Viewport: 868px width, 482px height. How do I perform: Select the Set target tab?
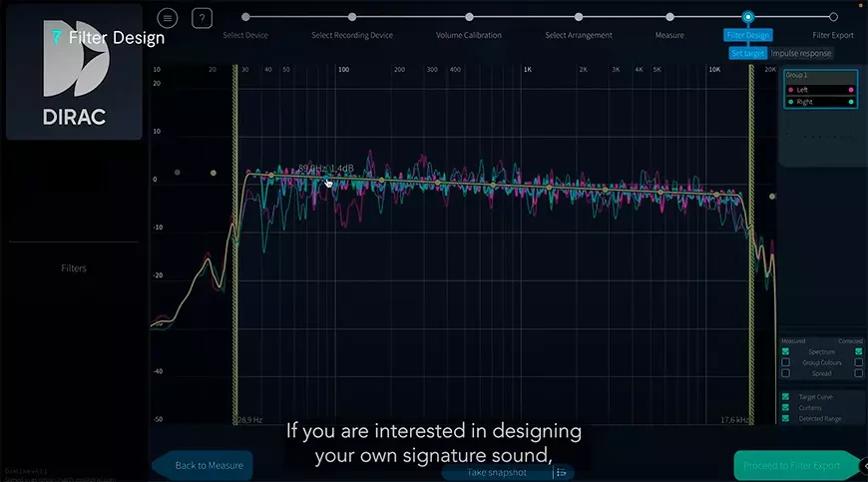[748, 53]
